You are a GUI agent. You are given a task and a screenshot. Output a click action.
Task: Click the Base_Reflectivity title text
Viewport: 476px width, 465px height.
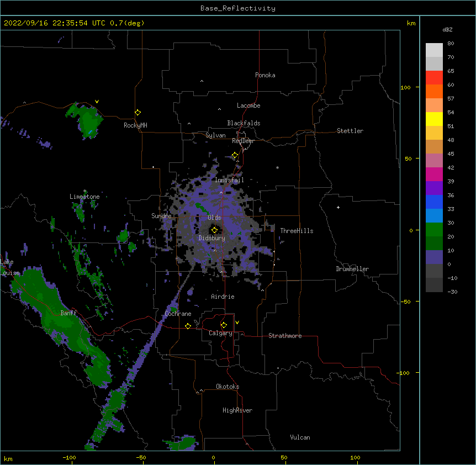238,8
